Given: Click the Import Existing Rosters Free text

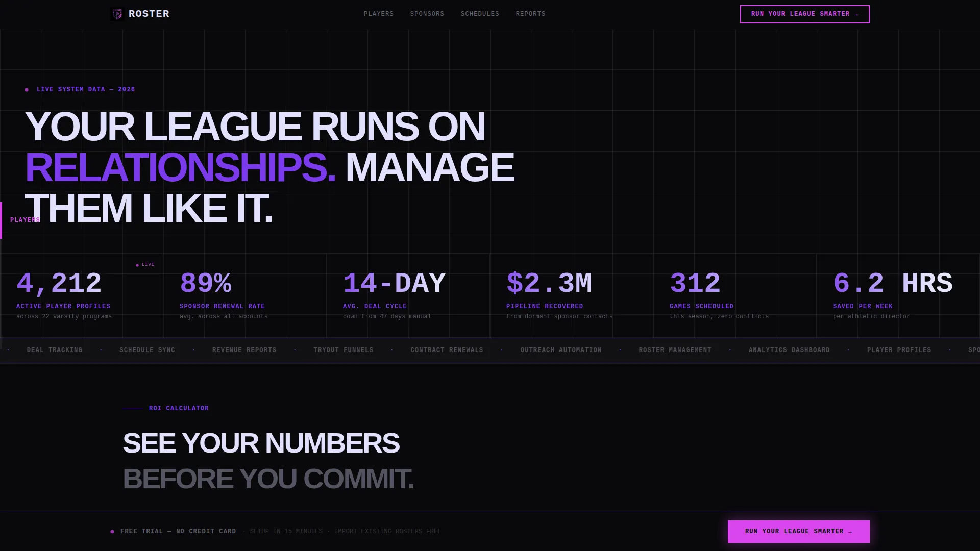Looking at the screenshot, I should pos(388,532).
